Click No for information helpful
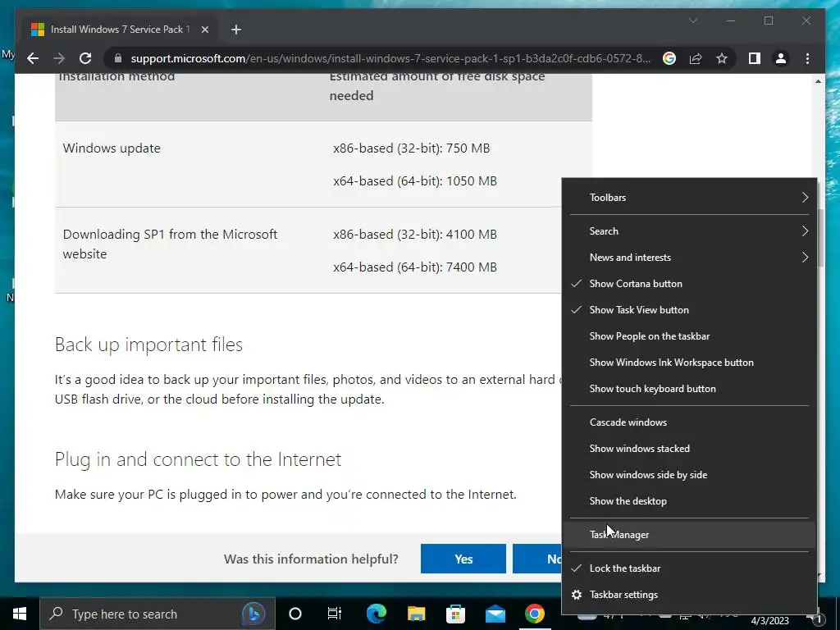The width and height of the screenshot is (840, 630). [x=537, y=559]
